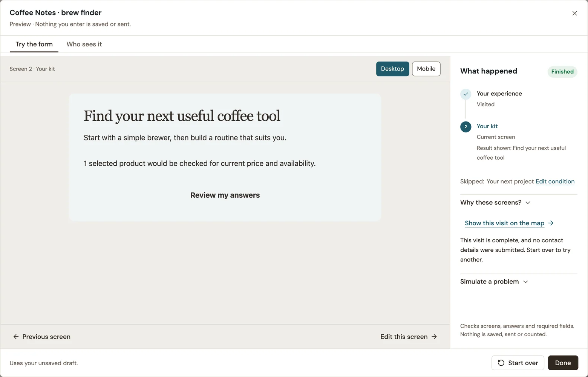This screenshot has width=588, height=377.
Task: Click the 1 selected product would be checked text
Action: pyautogui.click(x=199, y=163)
